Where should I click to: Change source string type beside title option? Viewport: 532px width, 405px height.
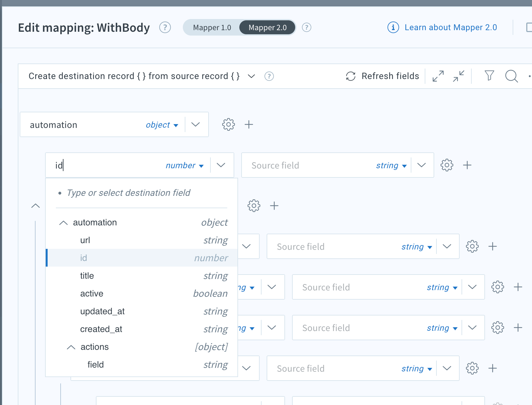tap(442, 287)
